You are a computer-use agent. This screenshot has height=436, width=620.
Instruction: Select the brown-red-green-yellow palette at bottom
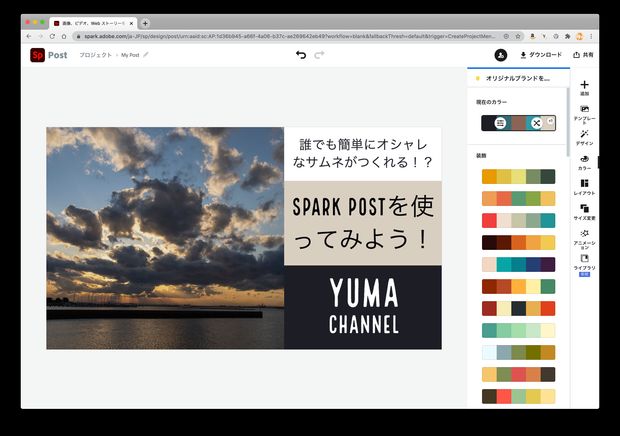518,396
